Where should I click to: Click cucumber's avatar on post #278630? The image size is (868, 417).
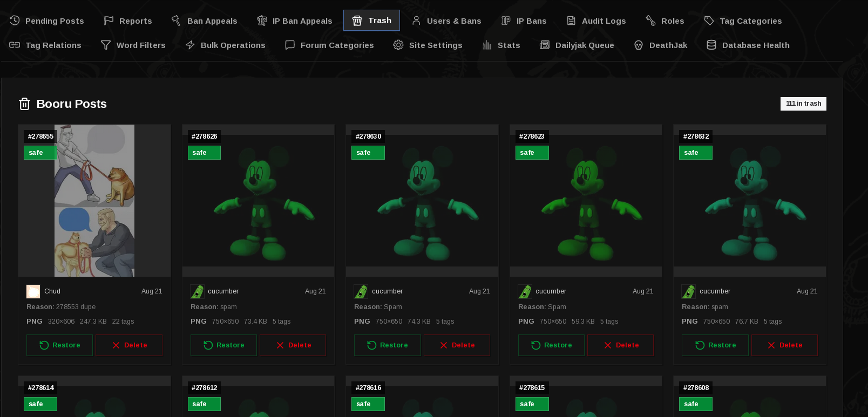361,291
